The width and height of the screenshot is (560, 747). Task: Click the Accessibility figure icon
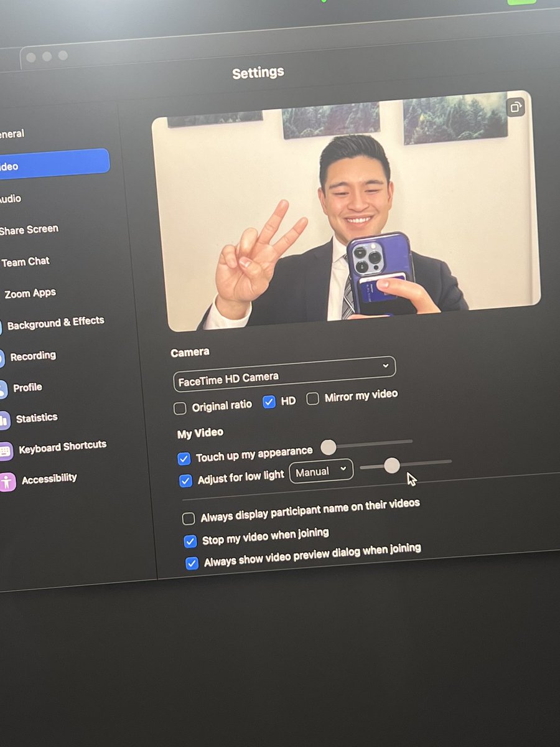click(x=7, y=481)
